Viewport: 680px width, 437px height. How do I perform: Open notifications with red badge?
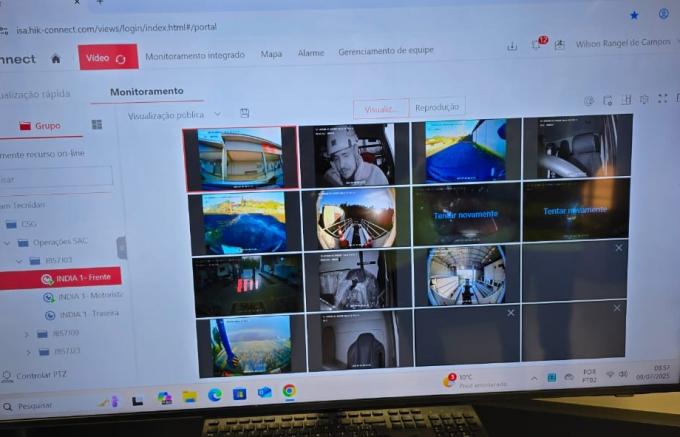(x=535, y=45)
